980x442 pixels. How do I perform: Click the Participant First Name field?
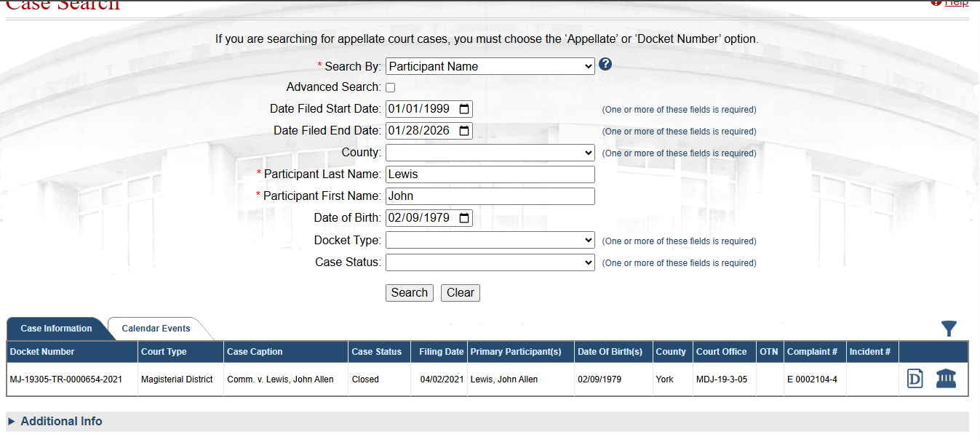click(490, 196)
